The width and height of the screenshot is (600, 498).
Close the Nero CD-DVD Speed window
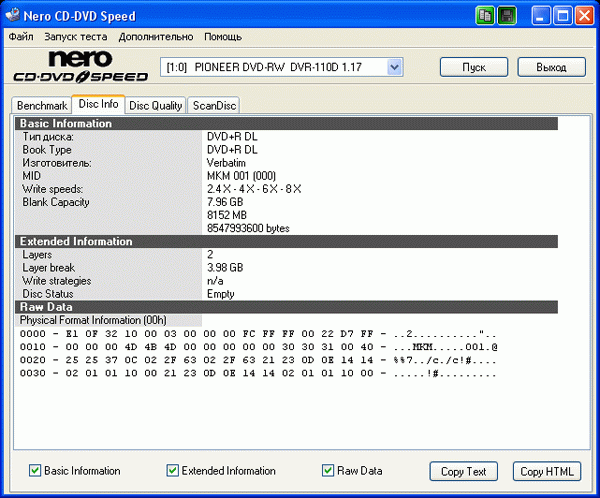pyautogui.click(x=585, y=16)
